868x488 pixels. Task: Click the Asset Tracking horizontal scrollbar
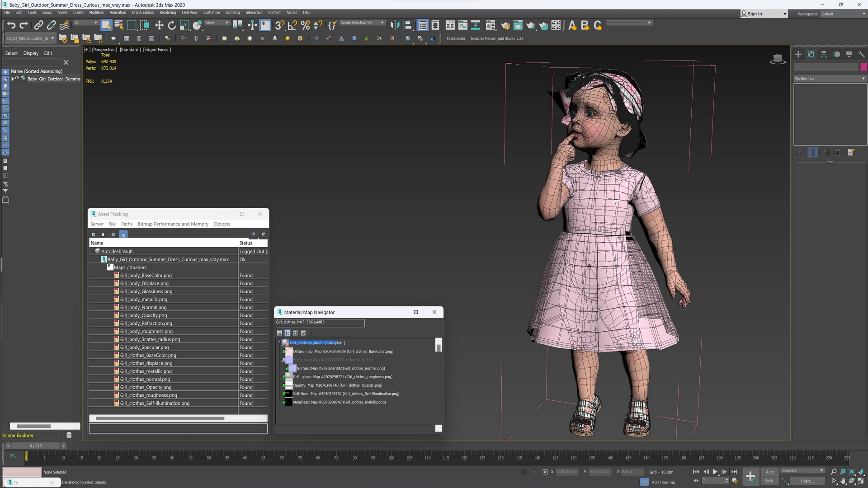point(160,418)
